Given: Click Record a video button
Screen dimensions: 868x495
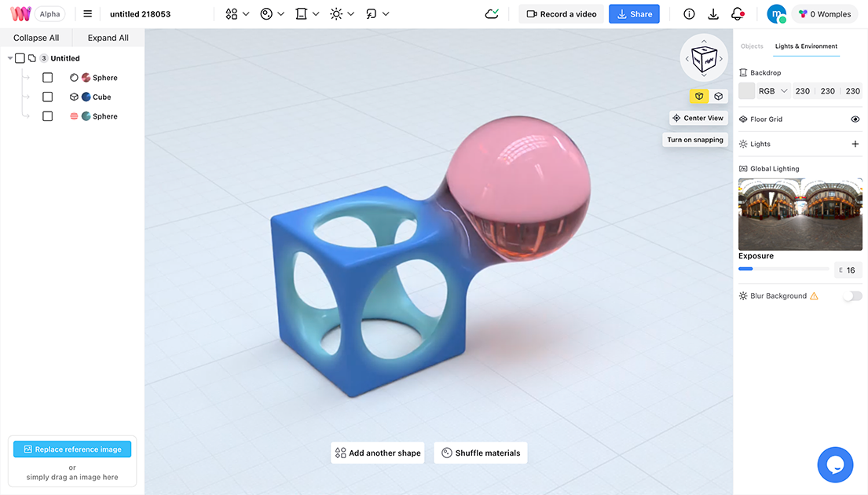Looking at the screenshot, I should (562, 14).
